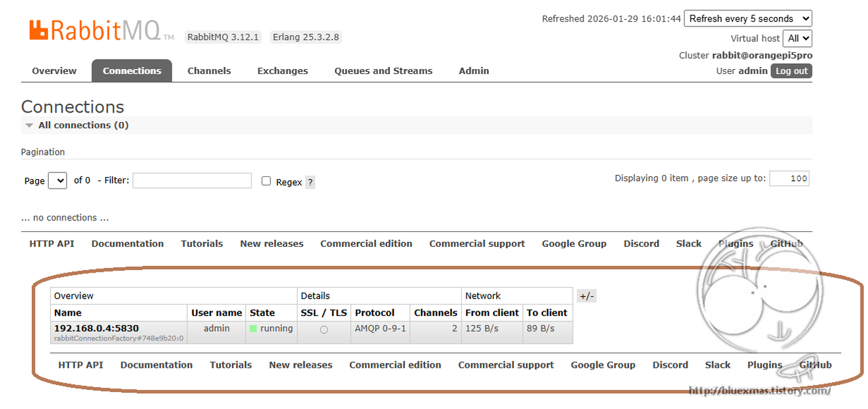Viewport: 868px width, 409px height.
Task: Open New releases link in lower footer
Action: (300, 365)
